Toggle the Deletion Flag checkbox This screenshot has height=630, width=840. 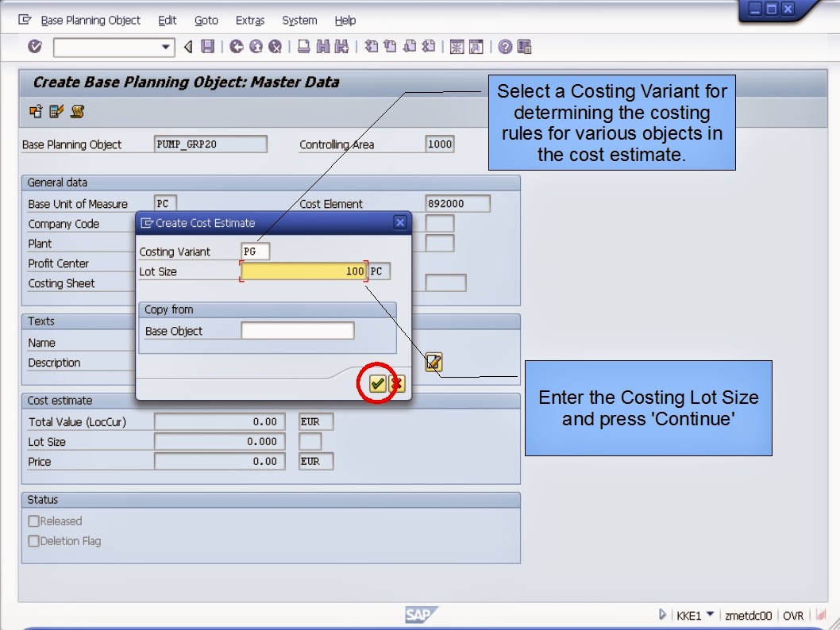(33, 540)
